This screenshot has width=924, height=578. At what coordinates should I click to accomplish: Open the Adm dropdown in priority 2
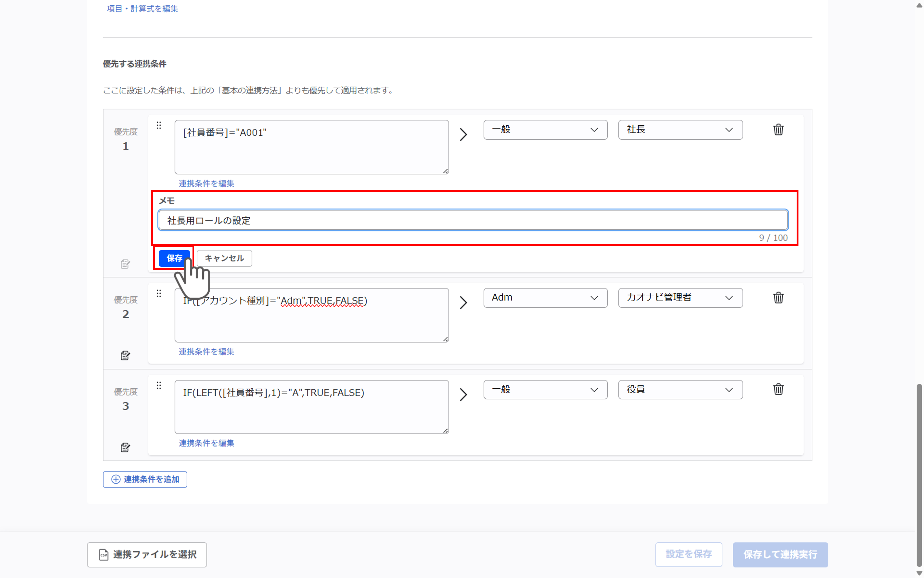(x=545, y=298)
